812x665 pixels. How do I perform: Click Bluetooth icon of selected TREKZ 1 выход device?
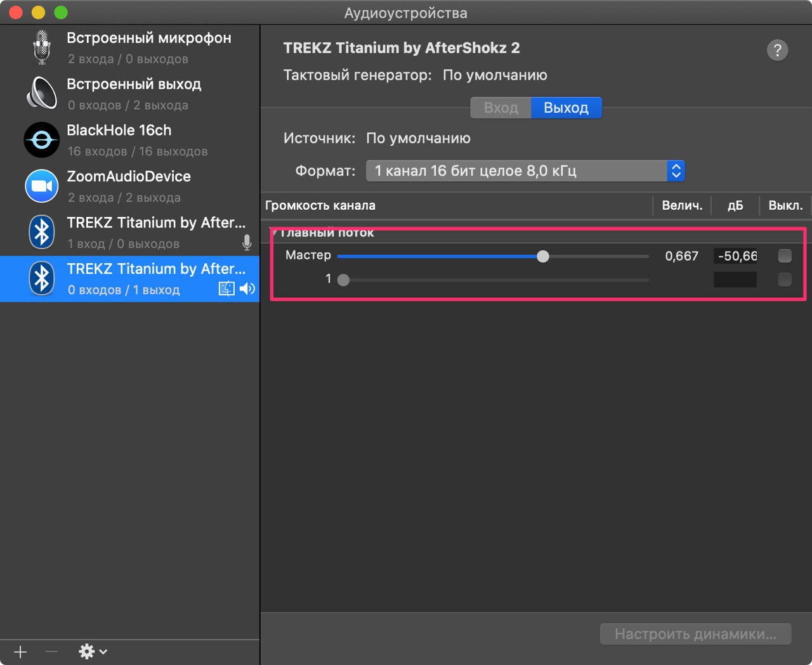[42, 278]
